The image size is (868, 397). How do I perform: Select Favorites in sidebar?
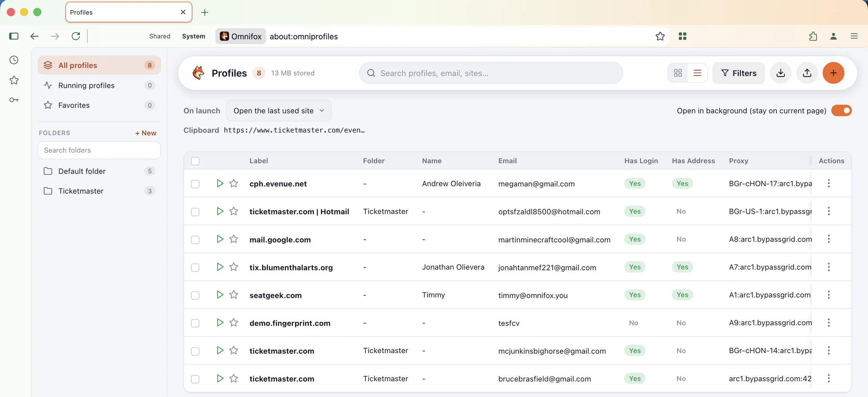click(x=99, y=105)
